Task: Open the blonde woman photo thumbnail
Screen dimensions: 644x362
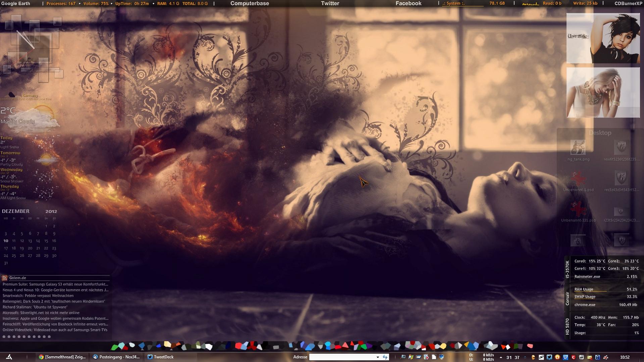Action: click(x=603, y=93)
